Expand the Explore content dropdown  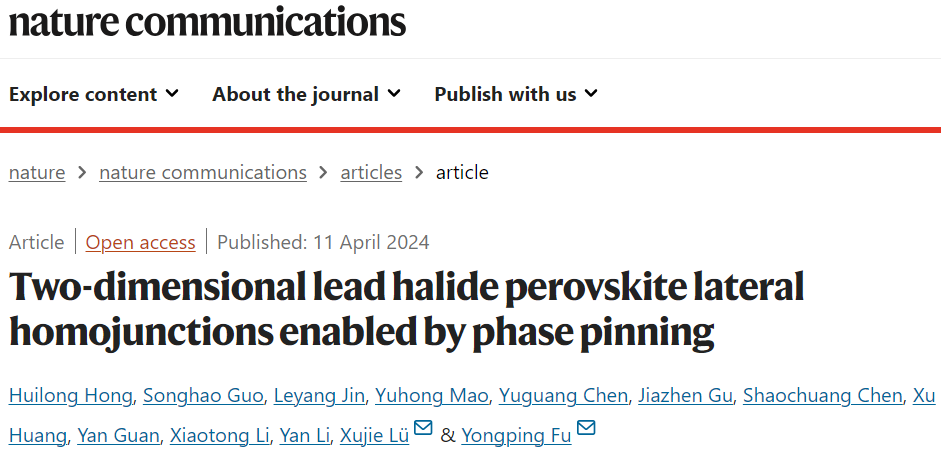[94, 94]
